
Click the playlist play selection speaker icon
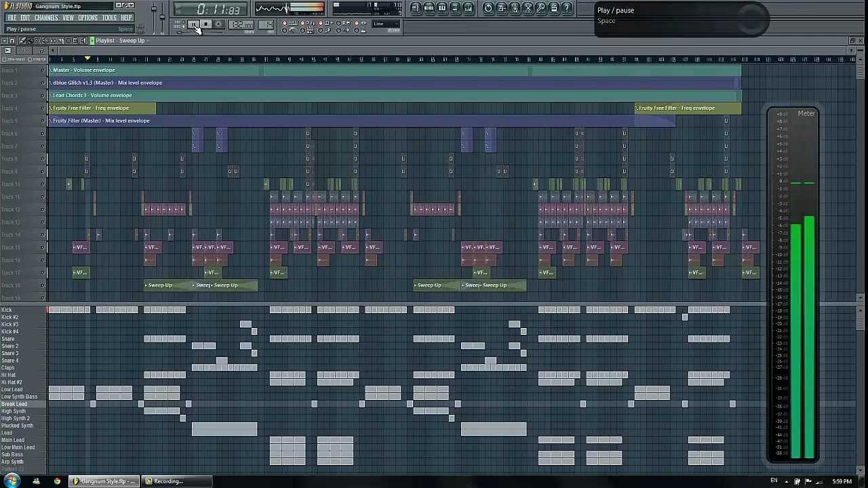click(x=83, y=41)
